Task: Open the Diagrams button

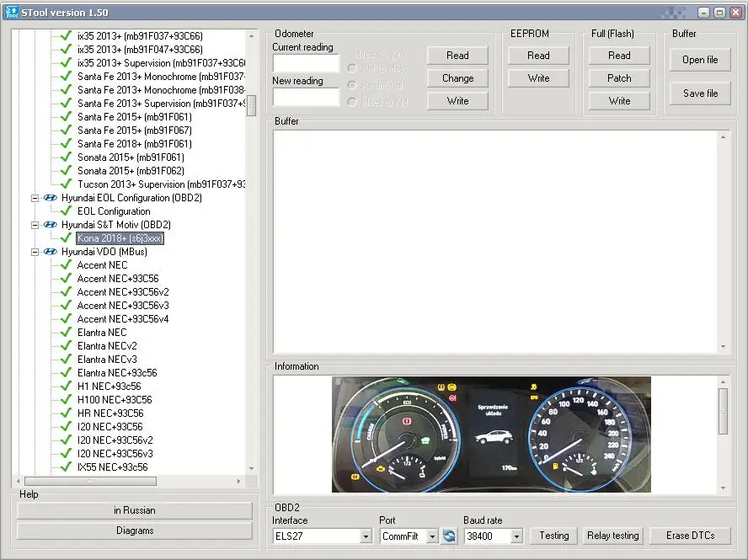Action: [x=135, y=531]
